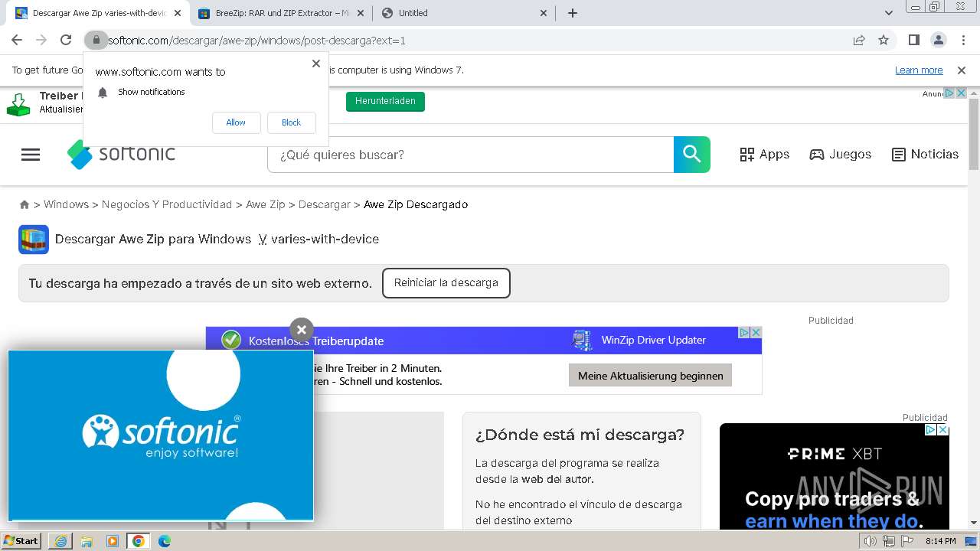Click the Softonic video player thumbnail

pos(161,435)
